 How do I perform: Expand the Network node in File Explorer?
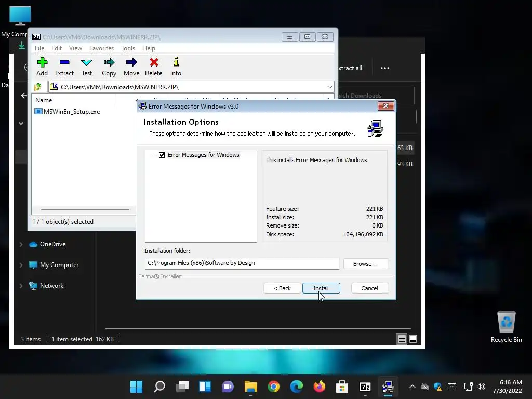click(x=21, y=286)
